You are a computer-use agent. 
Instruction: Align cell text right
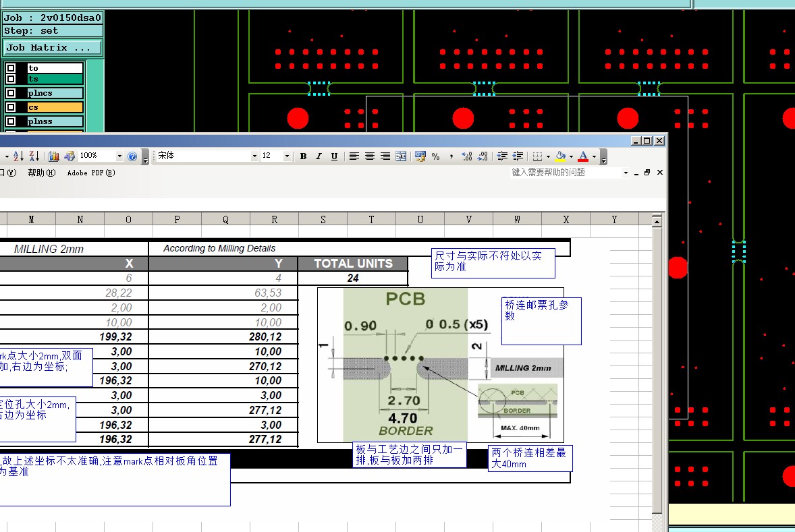point(385,156)
